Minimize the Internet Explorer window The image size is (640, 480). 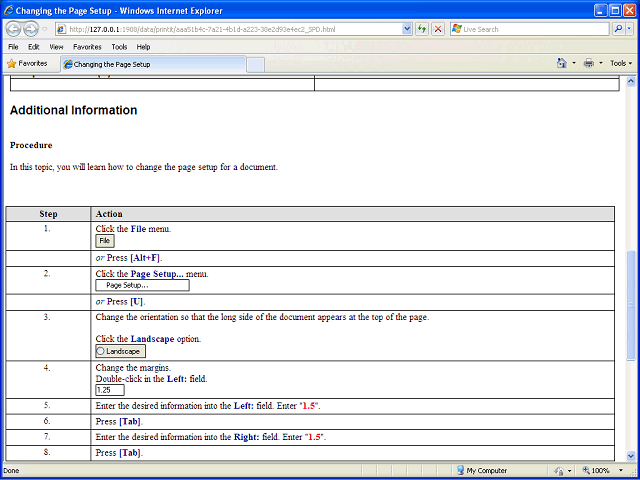pyautogui.click(x=600, y=11)
